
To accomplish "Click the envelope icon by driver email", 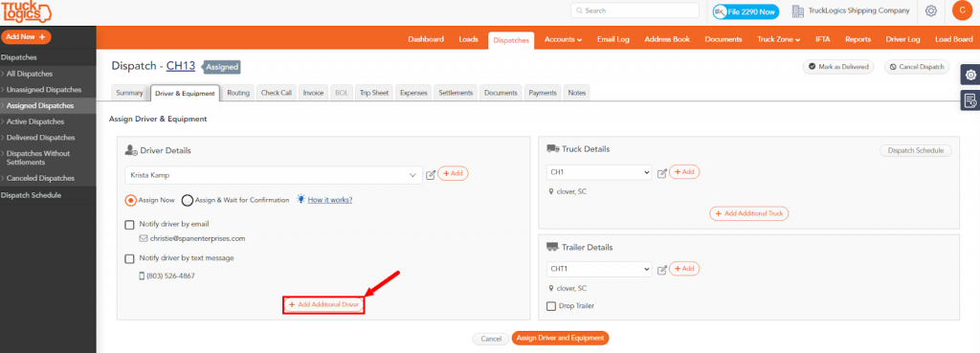I will pos(144,238).
